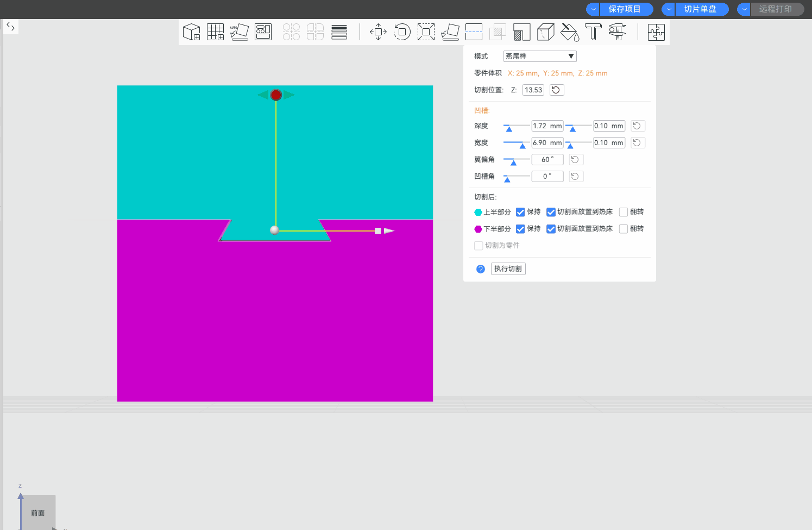Click the 远程打印 button

[777, 9]
